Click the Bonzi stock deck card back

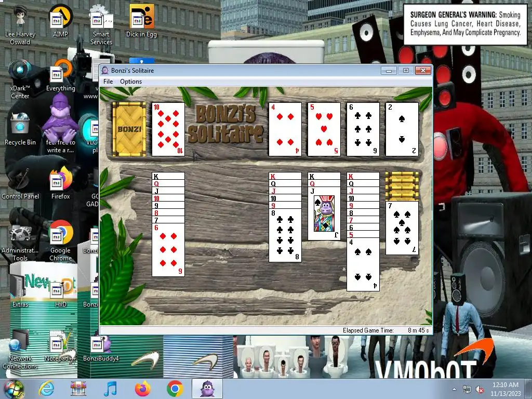pyautogui.click(x=129, y=129)
